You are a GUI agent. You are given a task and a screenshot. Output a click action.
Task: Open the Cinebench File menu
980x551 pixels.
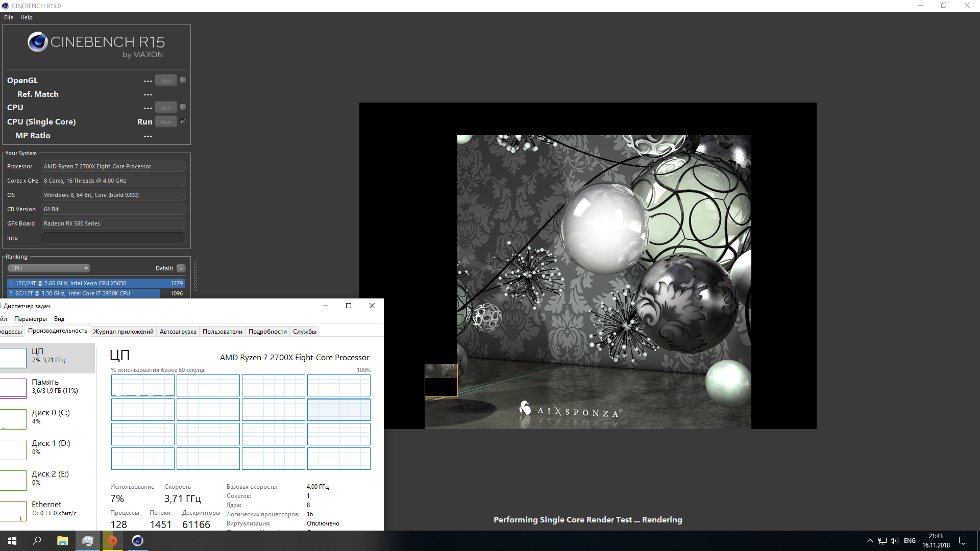coord(9,17)
